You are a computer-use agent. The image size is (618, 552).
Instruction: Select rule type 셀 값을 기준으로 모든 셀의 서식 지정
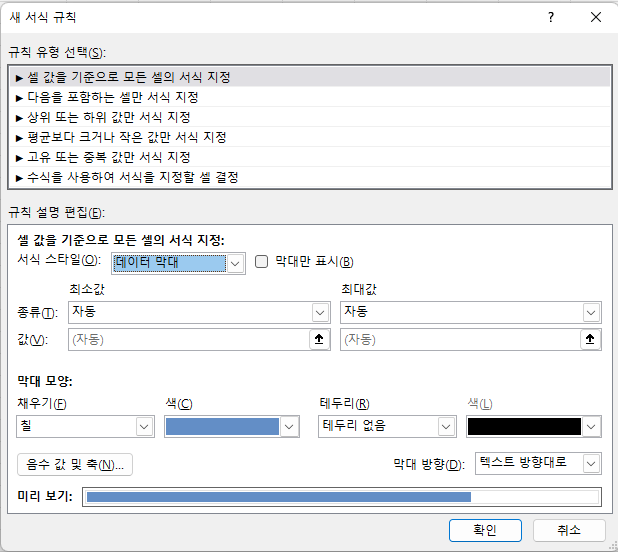tap(310, 77)
